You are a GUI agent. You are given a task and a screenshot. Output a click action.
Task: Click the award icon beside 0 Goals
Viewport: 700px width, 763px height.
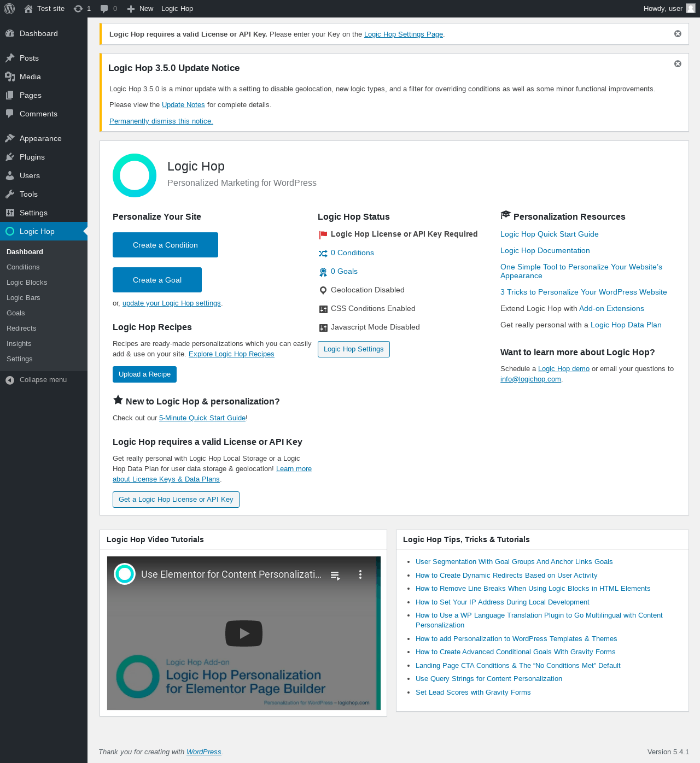click(x=323, y=272)
